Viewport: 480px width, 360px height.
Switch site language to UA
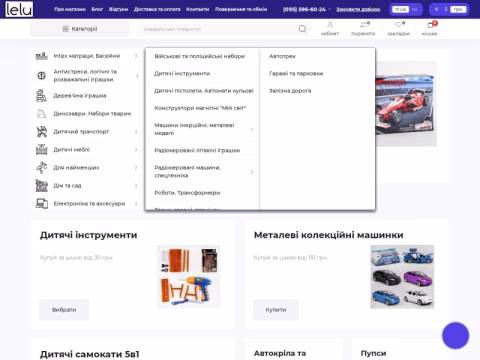(x=401, y=9)
